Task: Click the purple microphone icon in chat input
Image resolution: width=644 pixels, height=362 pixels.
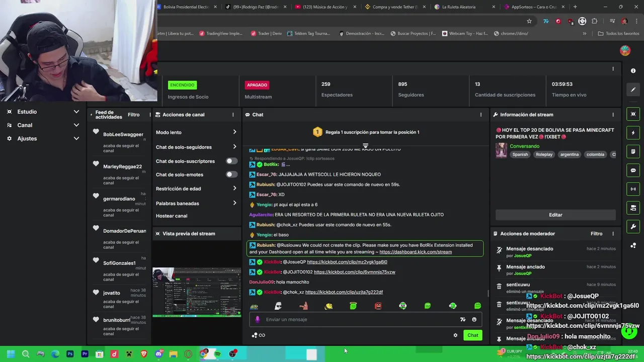Action: coord(258,319)
